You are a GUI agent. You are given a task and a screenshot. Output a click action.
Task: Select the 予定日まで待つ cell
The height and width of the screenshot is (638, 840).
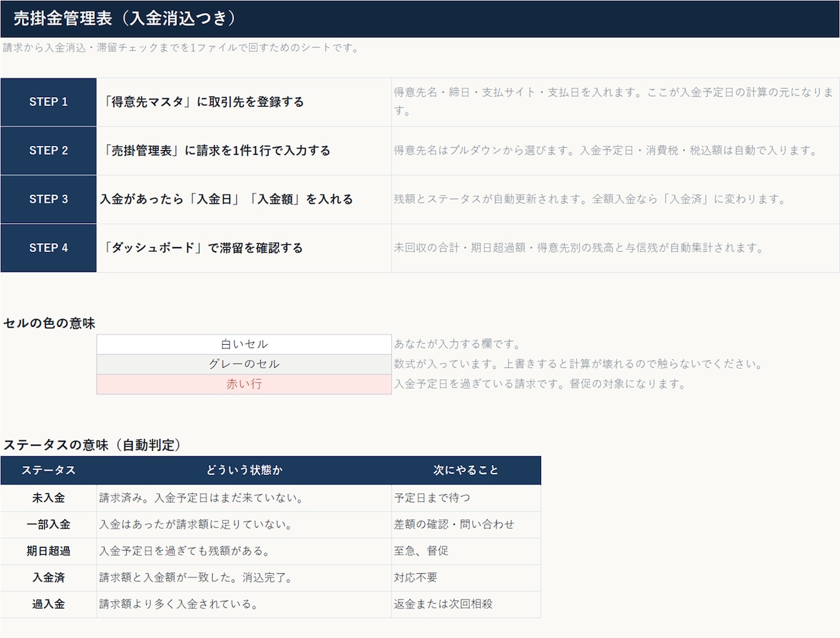pyautogui.click(x=466, y=498)
